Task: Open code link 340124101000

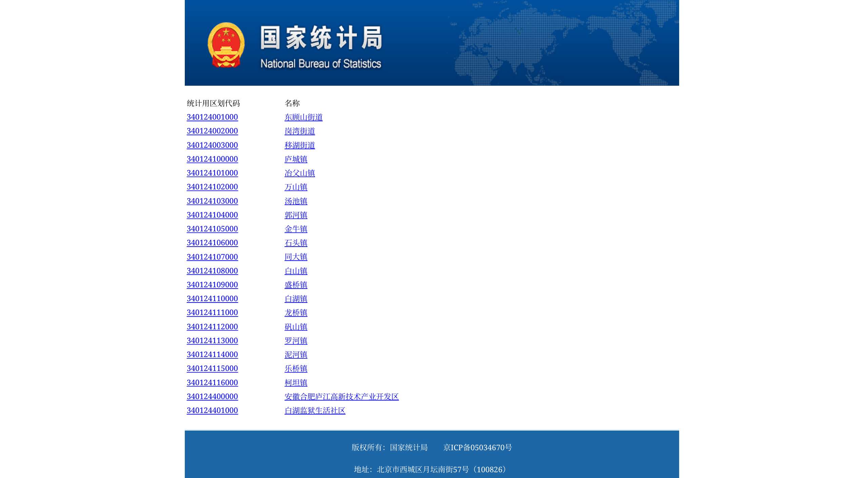Action: point(212,173)
